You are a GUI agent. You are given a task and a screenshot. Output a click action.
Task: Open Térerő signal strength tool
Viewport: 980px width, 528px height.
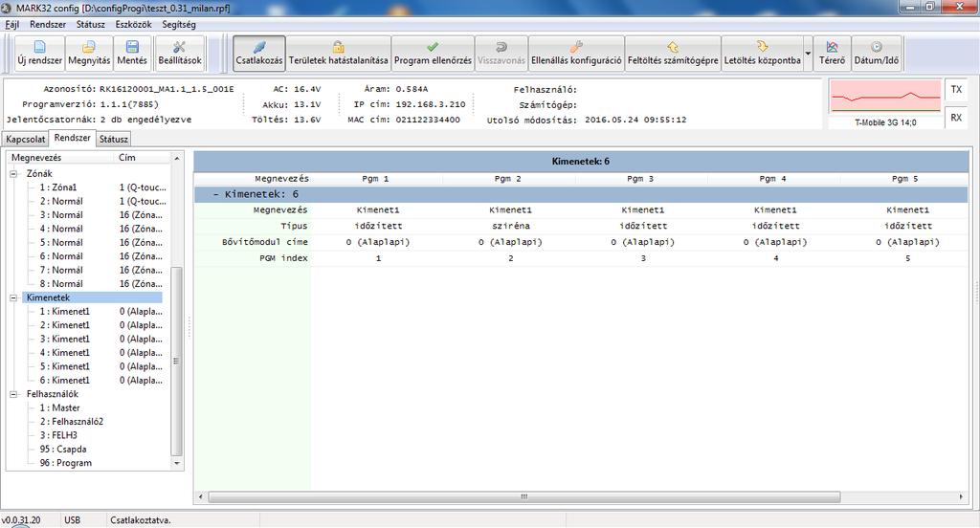(x=832, y=54)
